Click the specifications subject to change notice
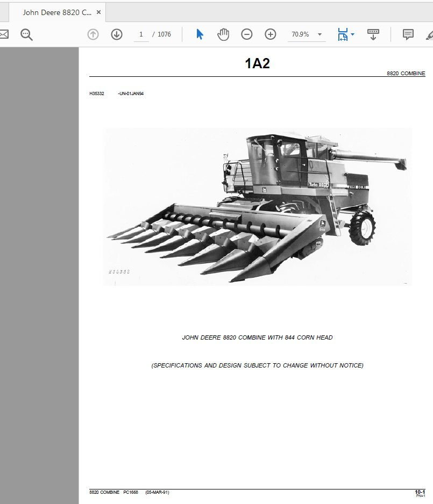Image resolution: width=433 pixels, height=504 pixels. pyautogui.click(x=257, y=365)
